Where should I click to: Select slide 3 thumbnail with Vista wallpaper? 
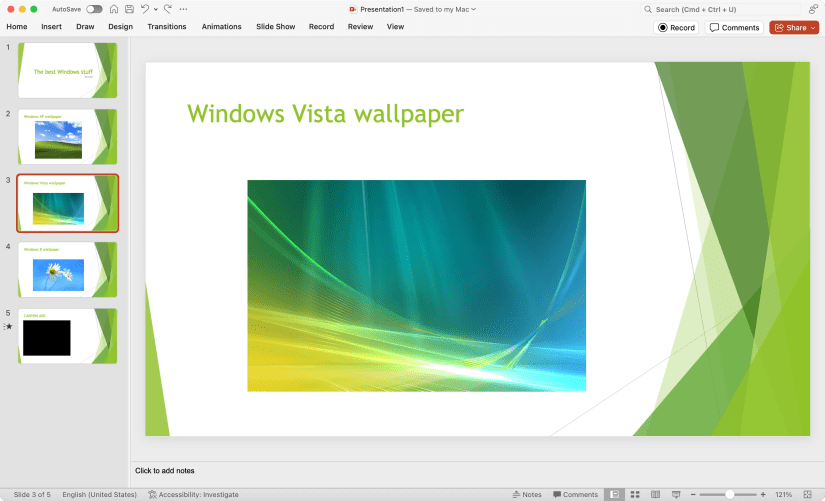[67, 203]
